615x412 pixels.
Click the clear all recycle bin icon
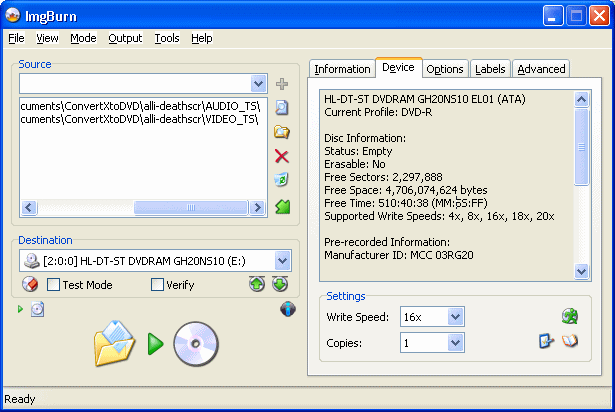point(282,180)
